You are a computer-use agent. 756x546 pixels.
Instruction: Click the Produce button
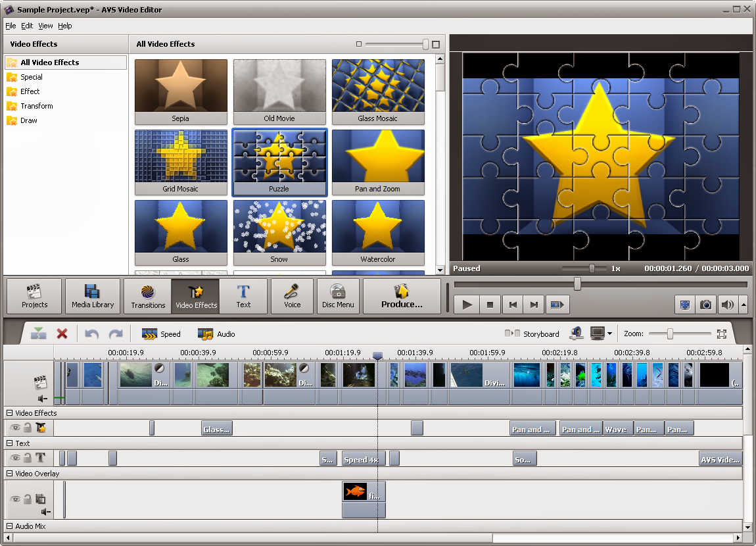401,295
